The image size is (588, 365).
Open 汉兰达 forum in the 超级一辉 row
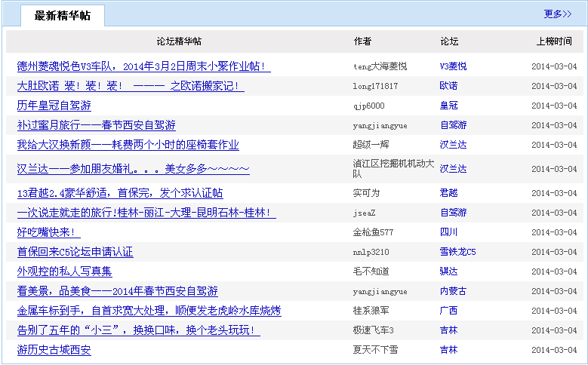click(453, 144)
